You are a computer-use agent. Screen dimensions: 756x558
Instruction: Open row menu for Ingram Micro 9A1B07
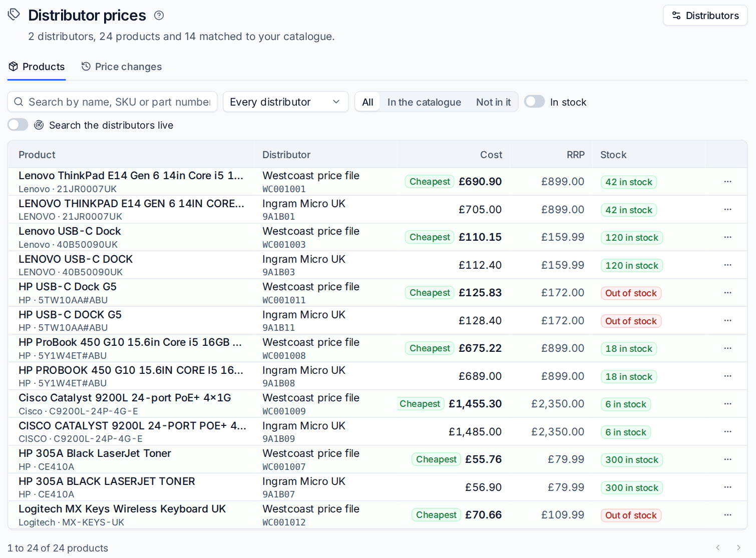pyautogui.click(x=727, y=487)
